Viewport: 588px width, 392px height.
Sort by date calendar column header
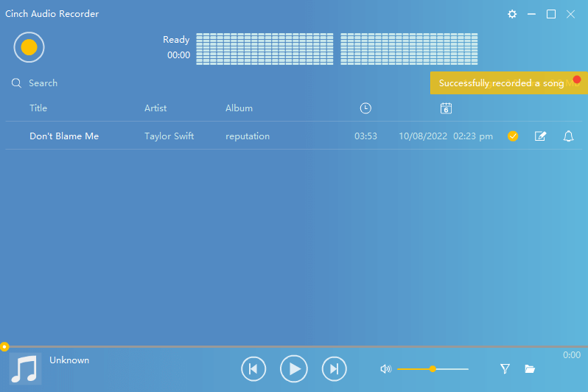pos(446,108)
